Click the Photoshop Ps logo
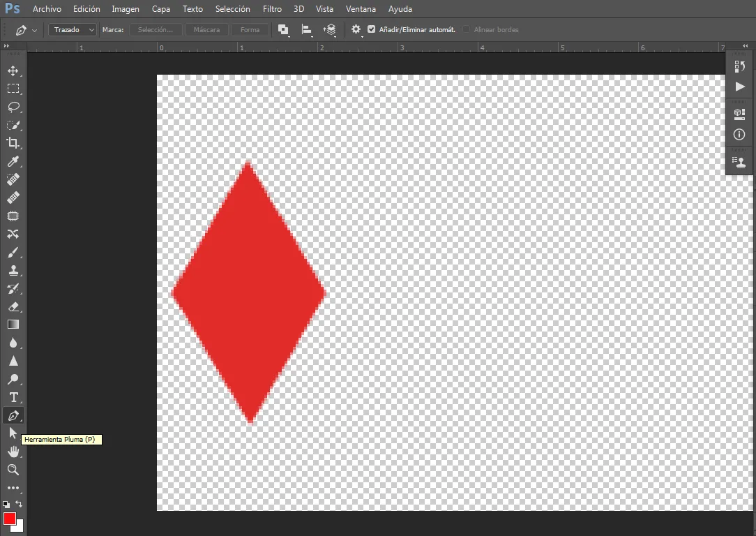Viewport: 756px width, 536px height. [13, 8]
